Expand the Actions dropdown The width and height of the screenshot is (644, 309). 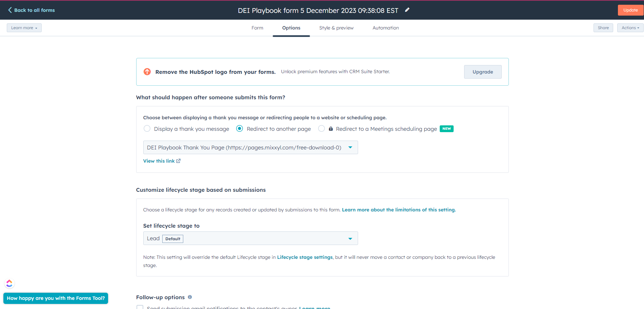pos(629,27)
